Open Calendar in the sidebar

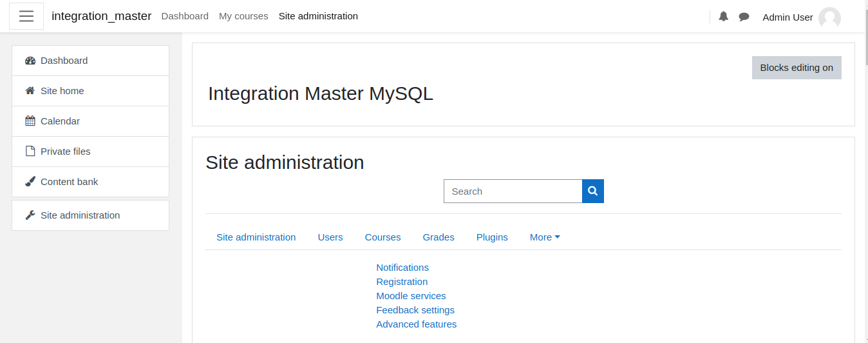click(x=91, y=121)
